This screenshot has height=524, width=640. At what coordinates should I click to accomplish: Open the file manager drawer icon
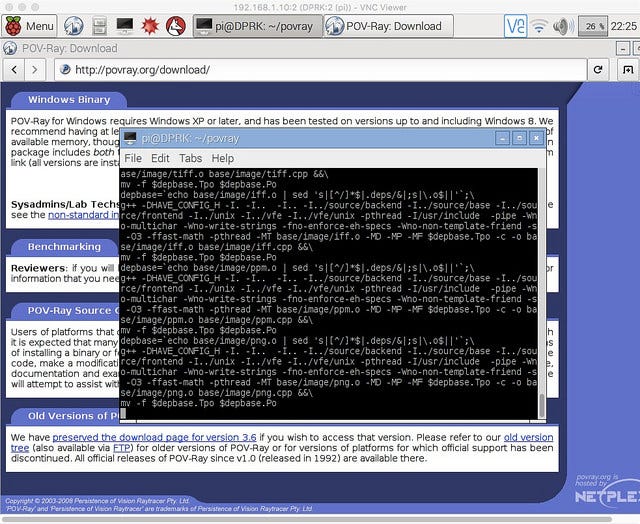pyautogui.click(x=99, y=26)
